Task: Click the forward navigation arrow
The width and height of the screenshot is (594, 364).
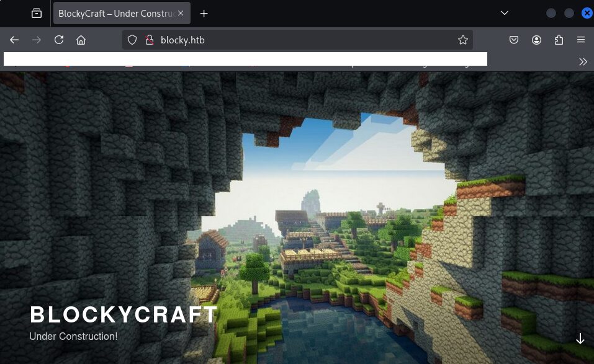Action: click(37, 40)
